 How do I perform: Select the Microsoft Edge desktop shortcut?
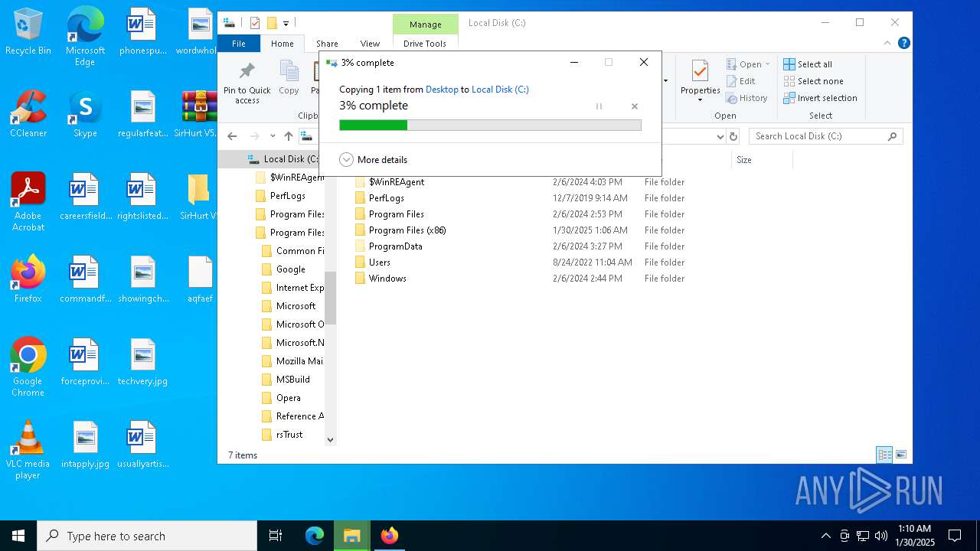point(85,37)
